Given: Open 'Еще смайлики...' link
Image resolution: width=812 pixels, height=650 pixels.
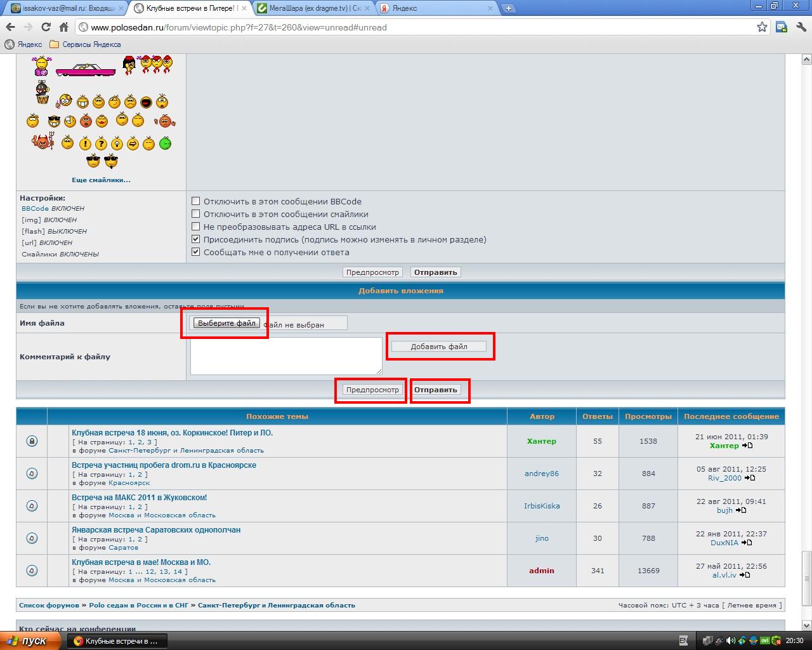Looking at the screenshot, I should 101,180.
